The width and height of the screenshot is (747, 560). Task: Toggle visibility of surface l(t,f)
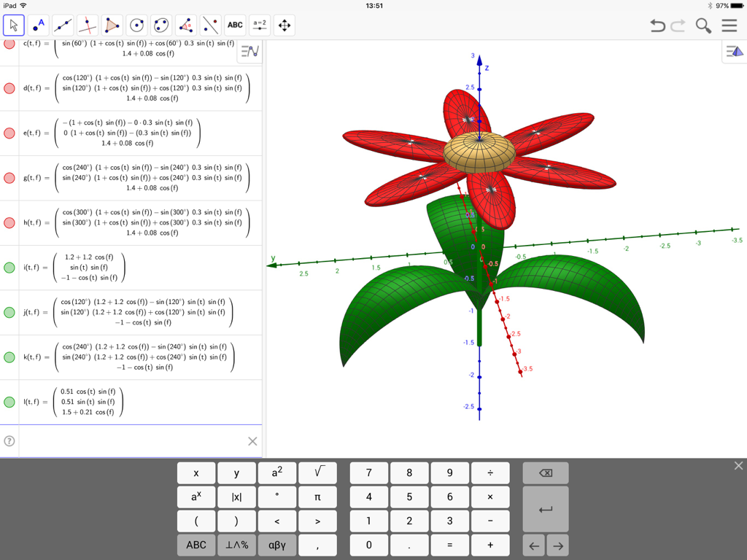click(x=9, y=402)
